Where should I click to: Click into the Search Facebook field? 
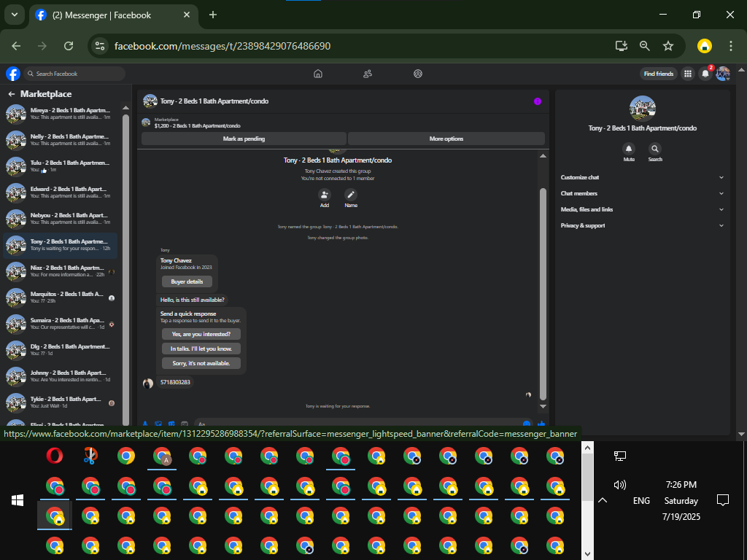(x=75, y=74)
